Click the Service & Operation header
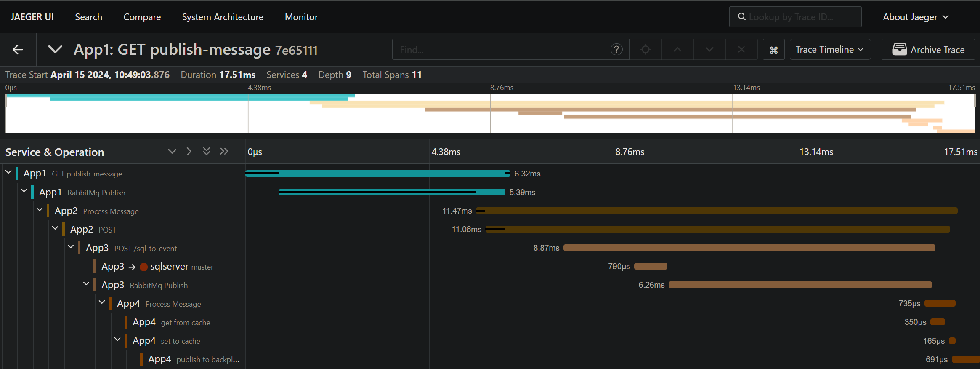Screen dimensions: 980x369 point(55,152)
